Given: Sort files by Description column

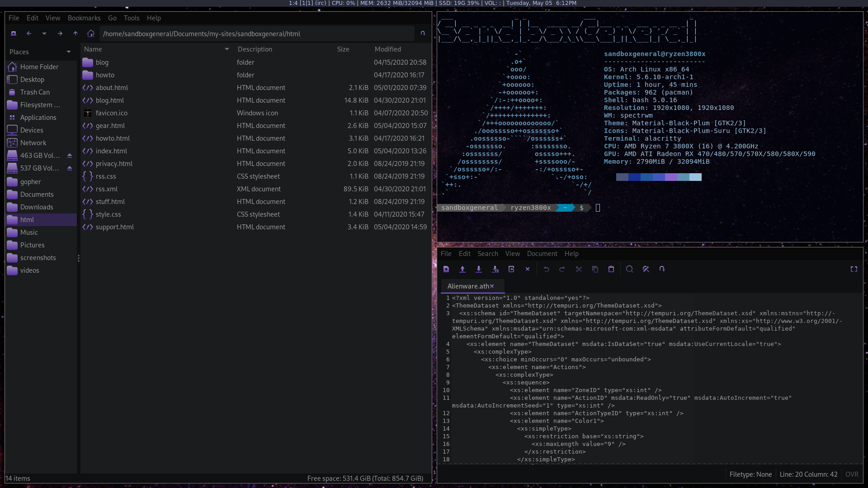Looking at the screenshot, I should (284, 49).
